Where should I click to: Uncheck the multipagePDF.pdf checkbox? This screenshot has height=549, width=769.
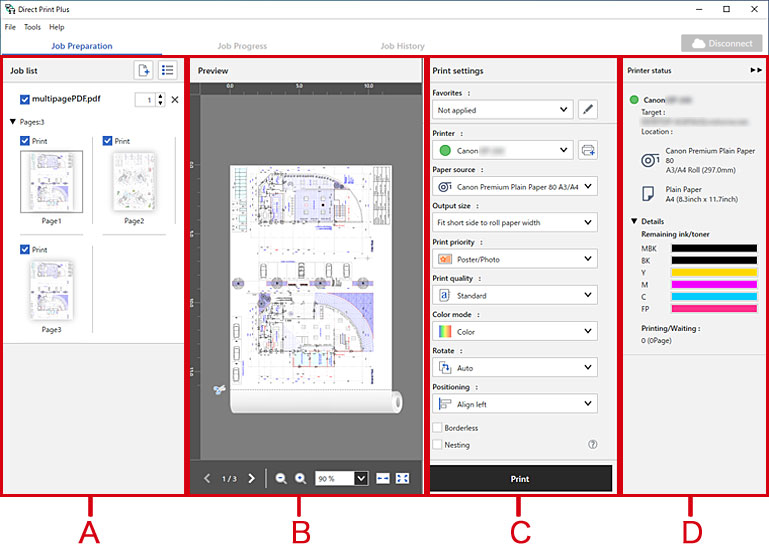click(25, 100)
